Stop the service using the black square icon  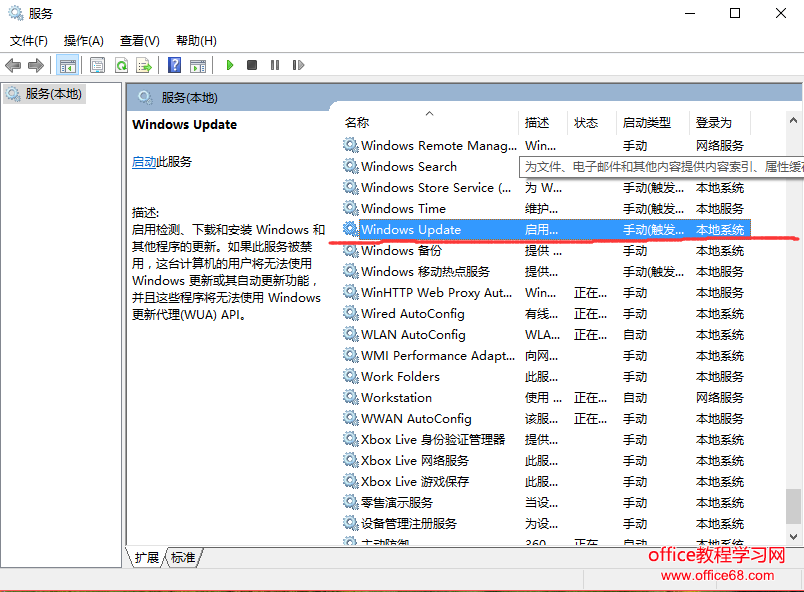[253, 64]
